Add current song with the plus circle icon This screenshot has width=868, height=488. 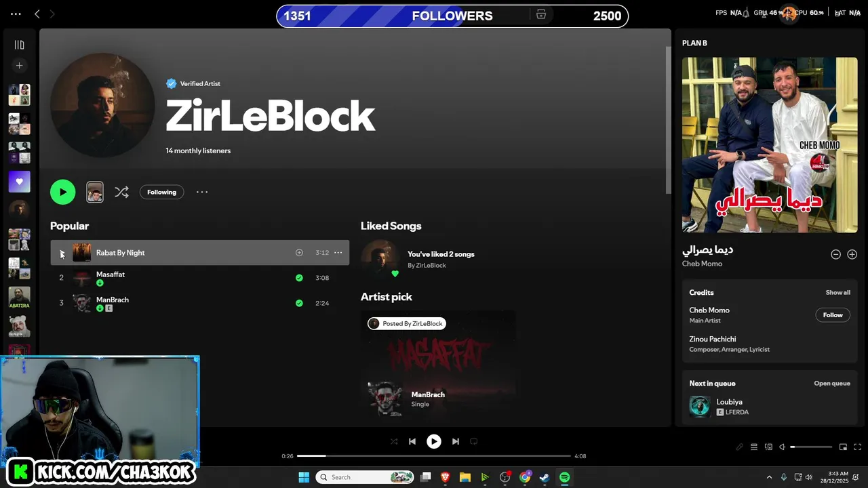click(852, 254)
